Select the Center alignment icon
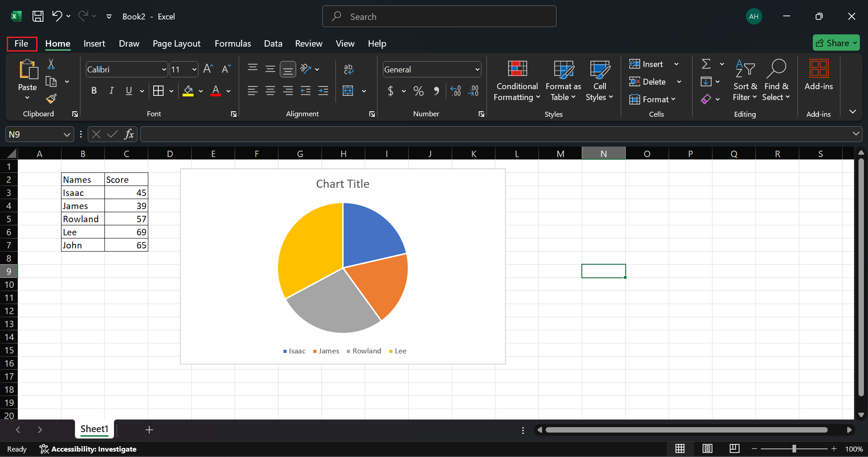Screen dimensions: 868x457 click(x=270, y=91)
